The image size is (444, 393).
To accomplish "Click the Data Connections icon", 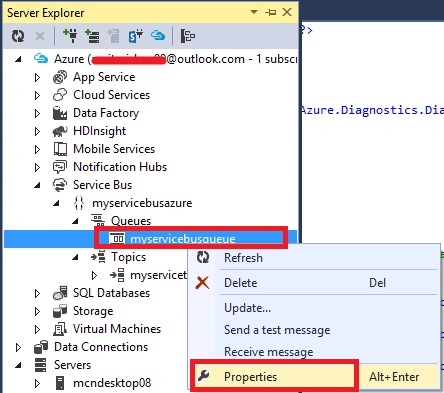I will (x=41, y=347).
